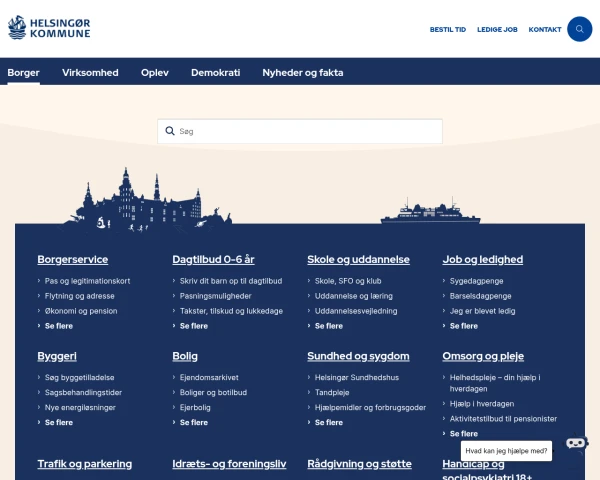Open the Dagtilbud 0-6 år heading
This screenshot has height=480, width=600.
[213, 260]
